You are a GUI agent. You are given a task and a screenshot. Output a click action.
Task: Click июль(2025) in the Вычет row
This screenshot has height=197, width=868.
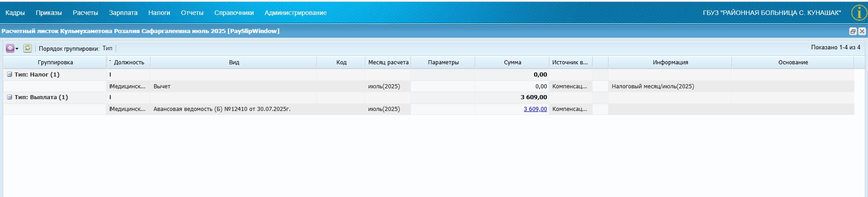coord(388,86)
